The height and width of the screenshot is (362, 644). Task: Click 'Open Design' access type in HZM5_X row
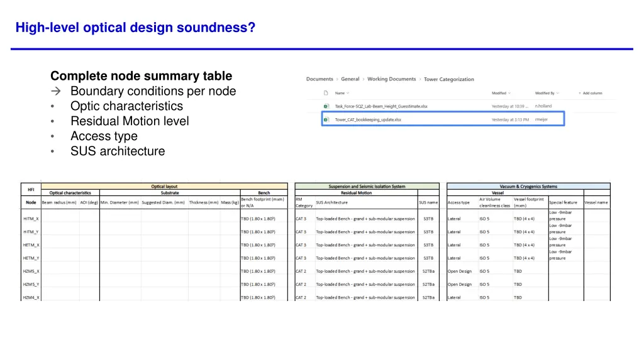[x=460, y=271]
